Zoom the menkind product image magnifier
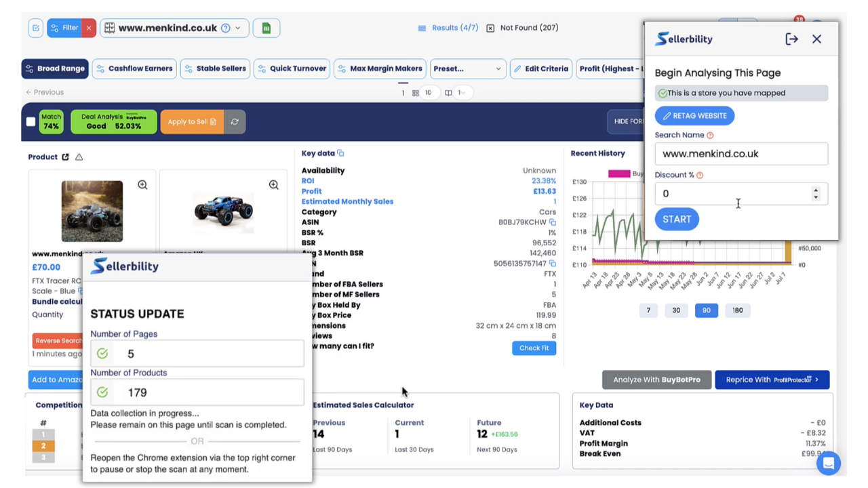The image size is (868, 488). [x=142, y=185]
